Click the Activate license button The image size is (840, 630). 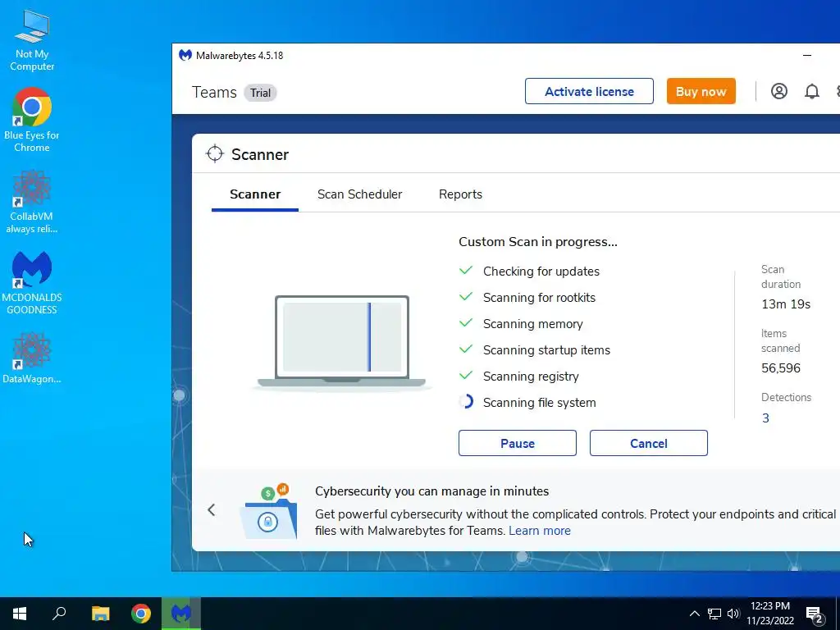click(589, 91)
